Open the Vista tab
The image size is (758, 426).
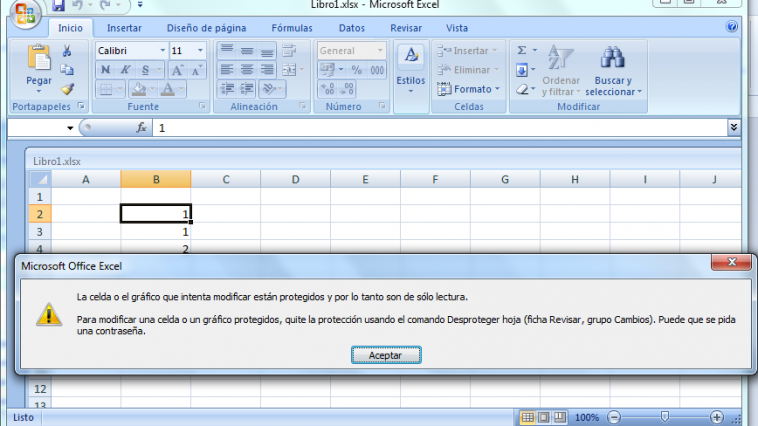[457, 28]
